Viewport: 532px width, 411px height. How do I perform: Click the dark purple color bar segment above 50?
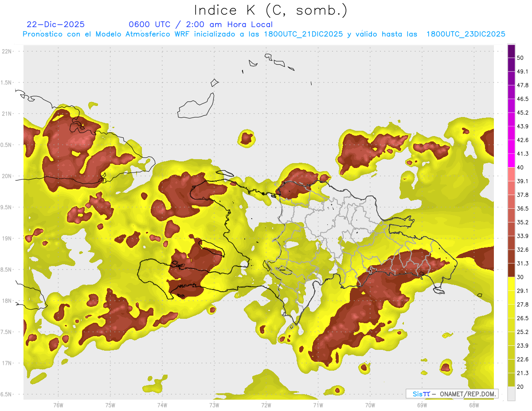511,51
